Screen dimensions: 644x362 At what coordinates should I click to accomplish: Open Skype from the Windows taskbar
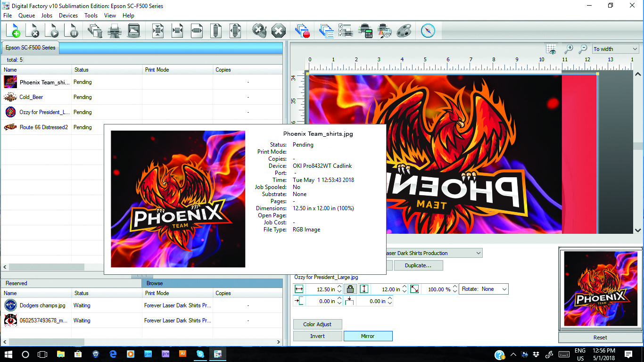point(200,354)
